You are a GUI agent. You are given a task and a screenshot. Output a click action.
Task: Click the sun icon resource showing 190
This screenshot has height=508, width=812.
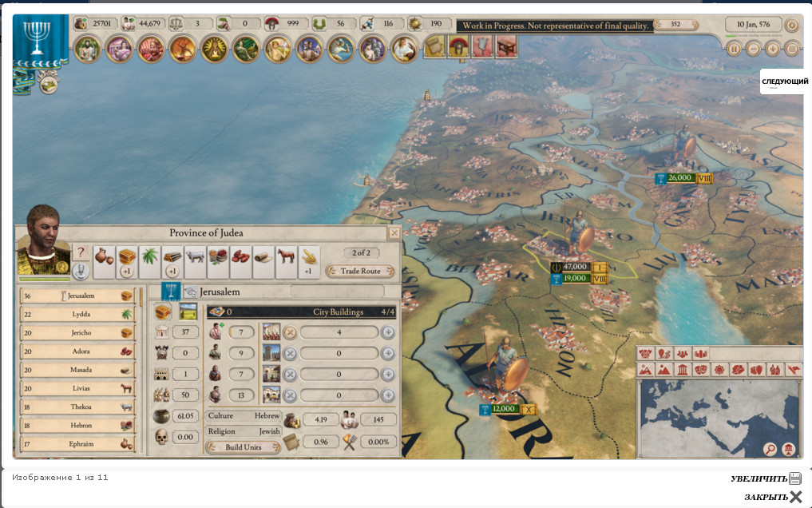click(x=415, y=24)
